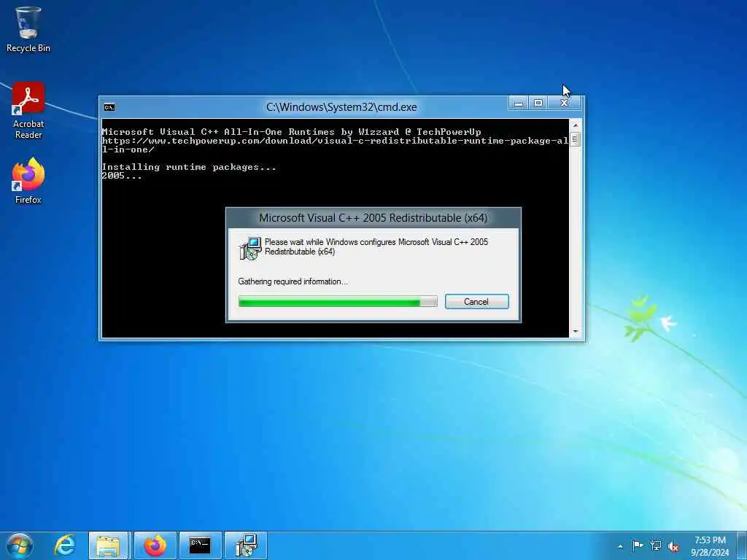Click the muted volume tray icon
Viewport: 747px width, 560px height.
(x=673, y=546)
